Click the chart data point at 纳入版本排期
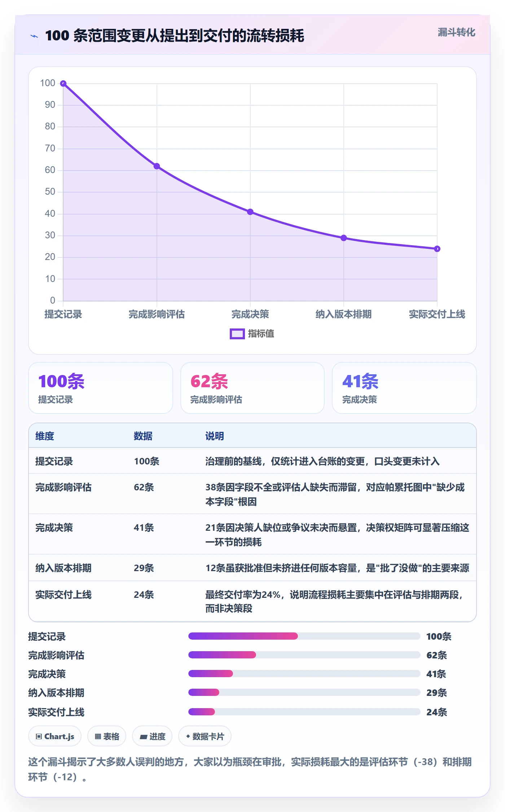This screenshot has height=812, width=505. [x=343, y=238]
